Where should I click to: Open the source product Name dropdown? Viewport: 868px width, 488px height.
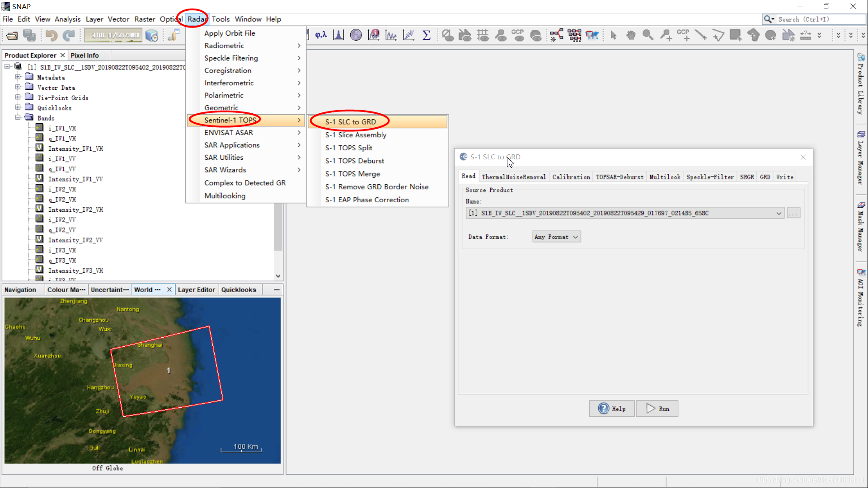coord(779,213)
